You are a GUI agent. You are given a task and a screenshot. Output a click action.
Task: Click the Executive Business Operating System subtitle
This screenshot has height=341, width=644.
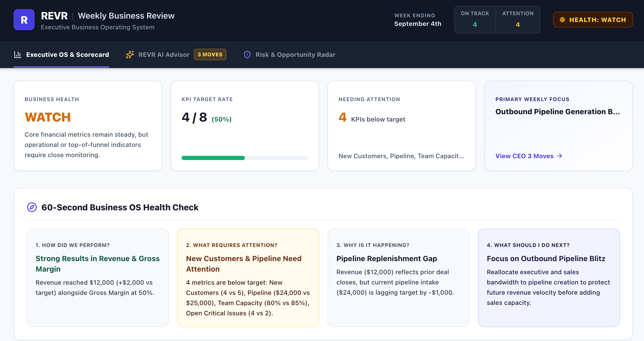pos(98,27)
